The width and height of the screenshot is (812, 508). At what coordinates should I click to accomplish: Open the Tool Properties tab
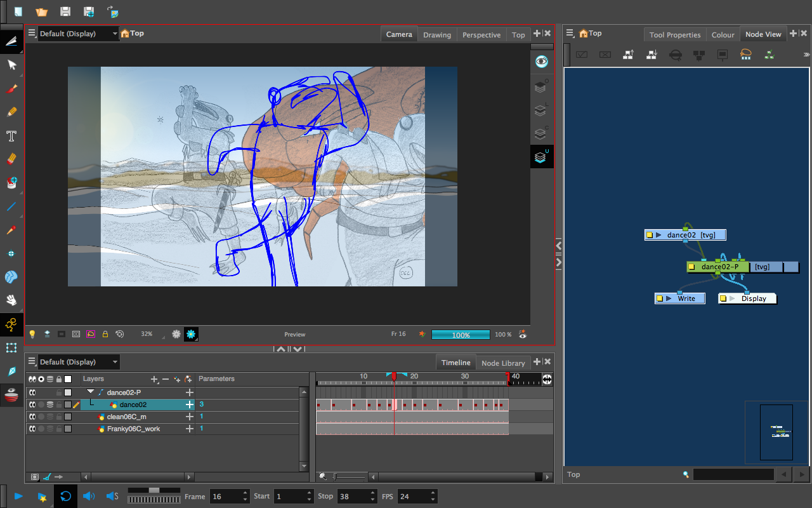coord(675,35)
